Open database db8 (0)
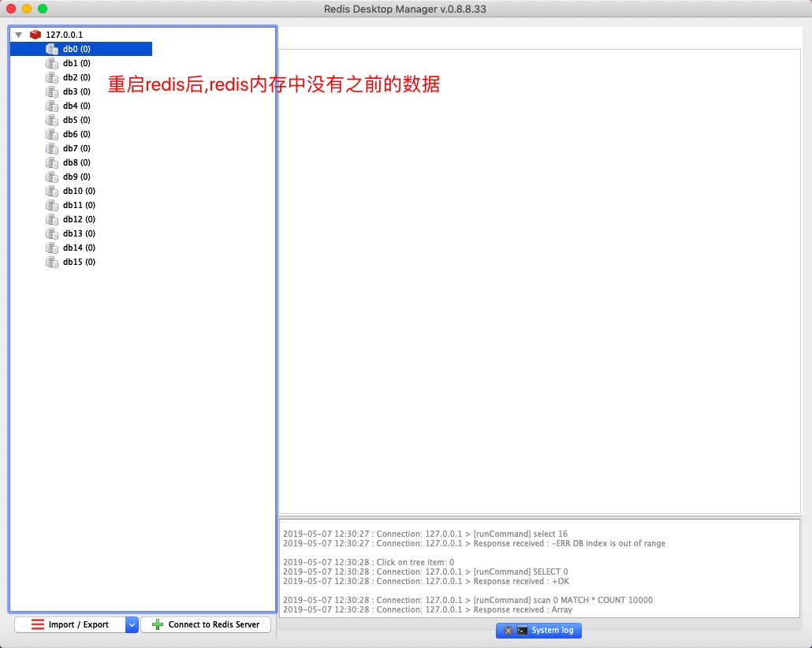Image resolution: width=812 pixels, height=648 pixels. pyautogui.click(x=76, y=162)
